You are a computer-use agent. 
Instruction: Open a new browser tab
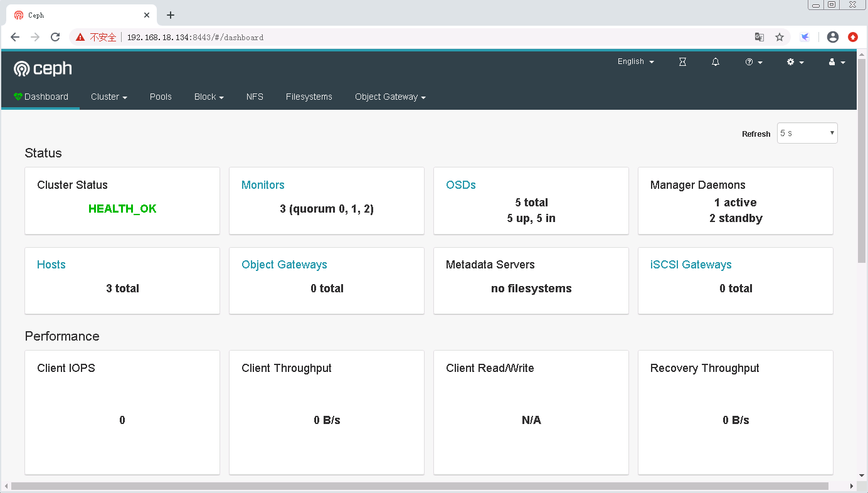point(171,15)
